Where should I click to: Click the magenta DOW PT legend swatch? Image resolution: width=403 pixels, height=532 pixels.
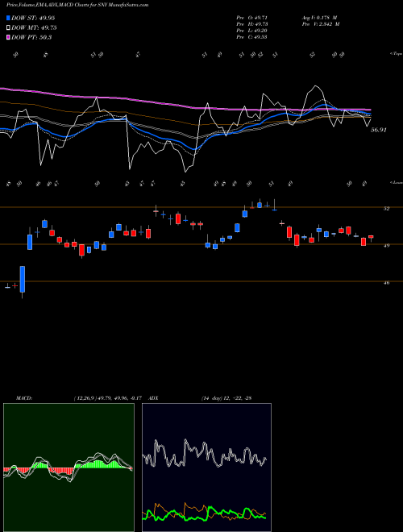click(x=9, y=37)
